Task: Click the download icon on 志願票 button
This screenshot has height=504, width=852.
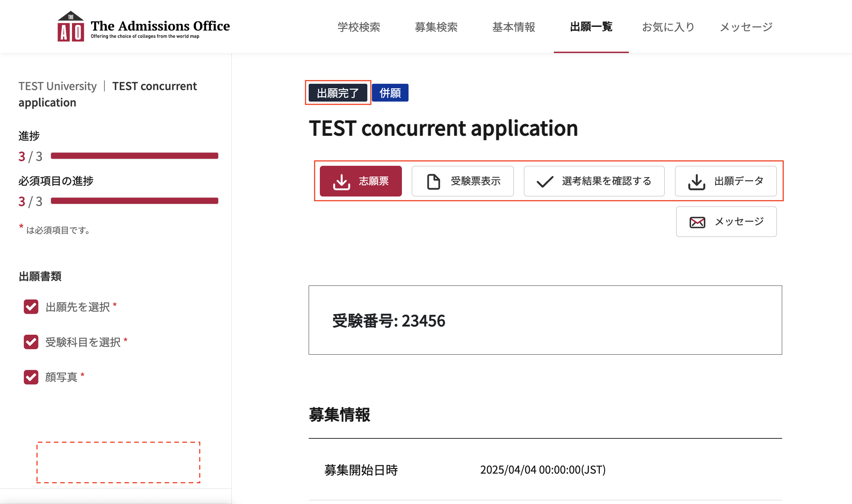Action: click(x=341, y=181)
